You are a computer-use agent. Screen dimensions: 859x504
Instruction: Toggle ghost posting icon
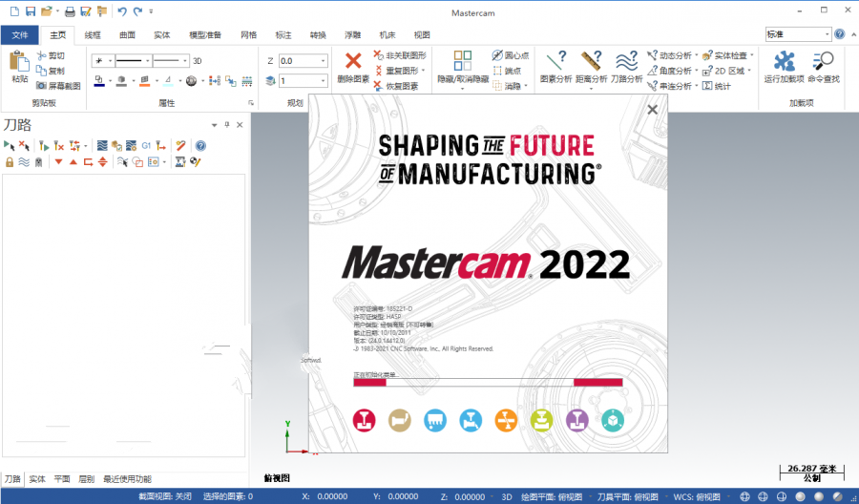click(x=39, y=162)
